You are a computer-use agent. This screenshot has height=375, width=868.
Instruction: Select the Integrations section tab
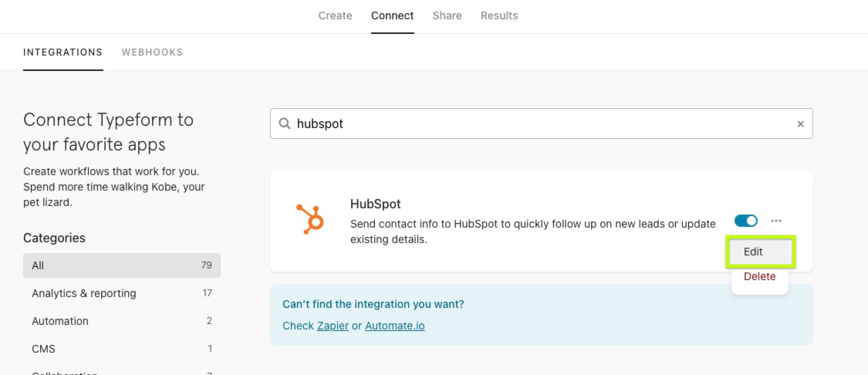tap(62, 52)
